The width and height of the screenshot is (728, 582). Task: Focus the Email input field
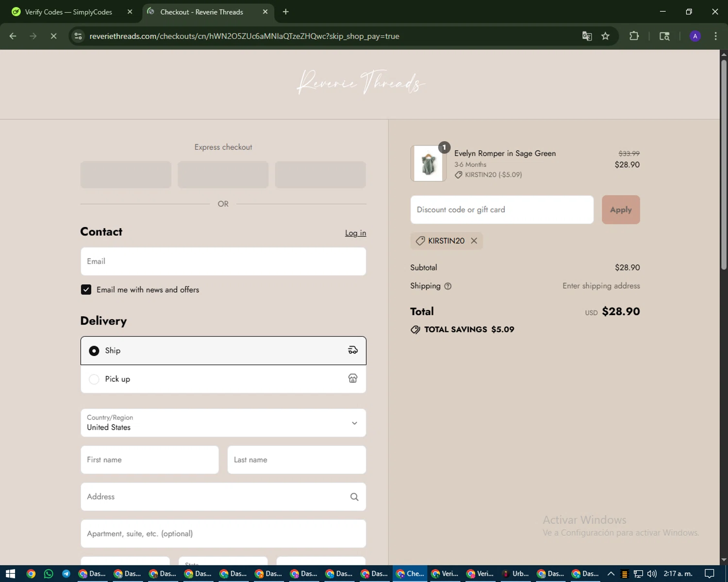[223, 261]
